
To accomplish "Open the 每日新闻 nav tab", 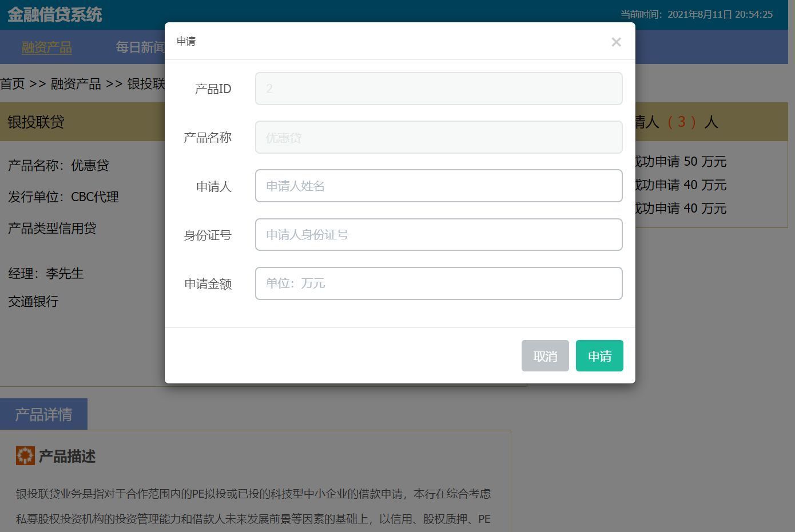I will 140,47.
